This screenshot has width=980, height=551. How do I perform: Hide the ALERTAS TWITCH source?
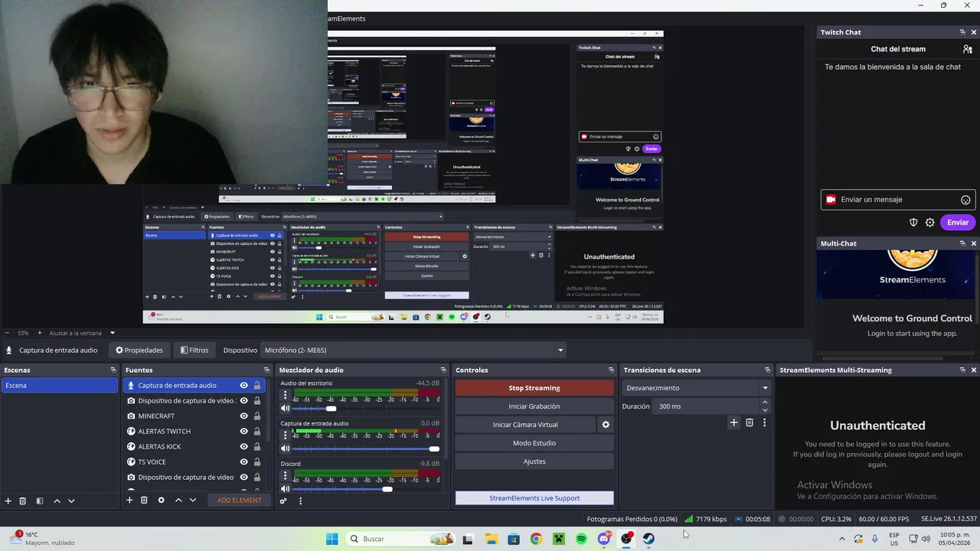coord(244,432)
